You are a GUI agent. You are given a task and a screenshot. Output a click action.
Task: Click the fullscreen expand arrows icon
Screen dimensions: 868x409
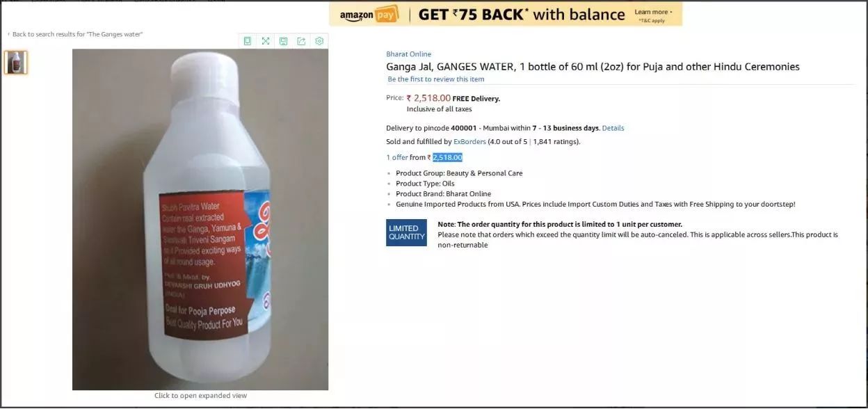[265, 41]
